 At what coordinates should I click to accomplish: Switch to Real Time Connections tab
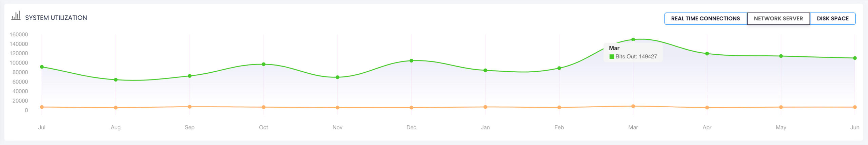point(705,19)
